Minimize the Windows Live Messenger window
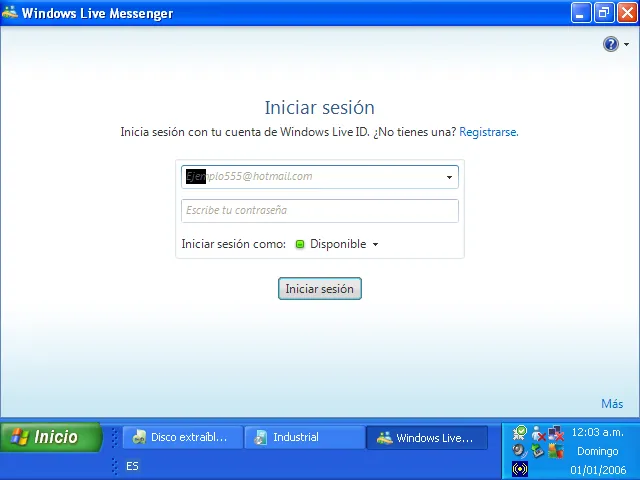 pos(580,13)
